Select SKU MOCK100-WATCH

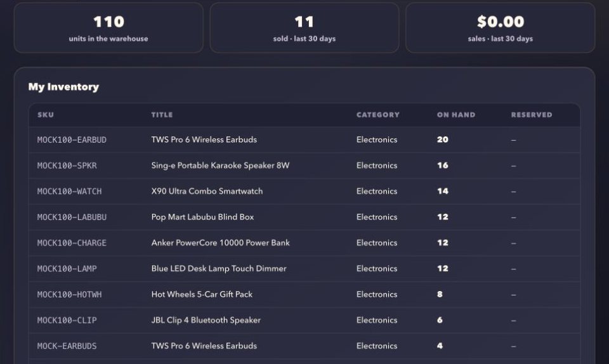[70, 192]
